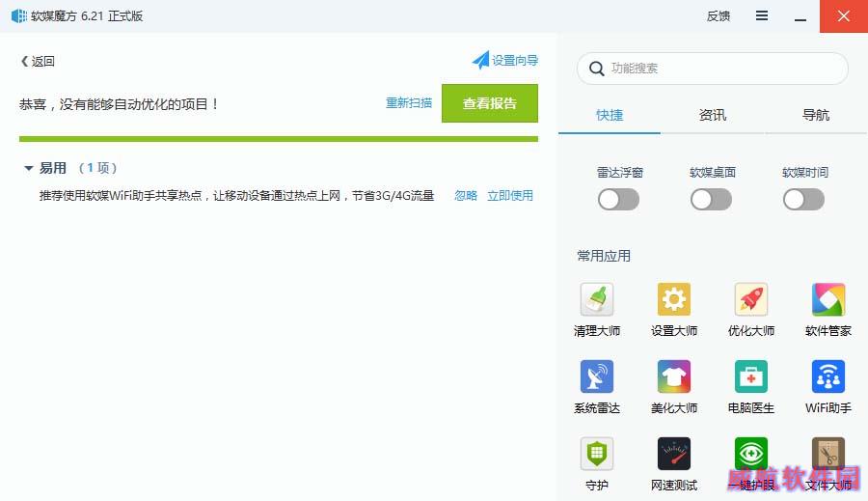Viewport: 868px width, 501px height.
Task: Click the paper plane 设置向导 icon
Action: click(480, 60)
